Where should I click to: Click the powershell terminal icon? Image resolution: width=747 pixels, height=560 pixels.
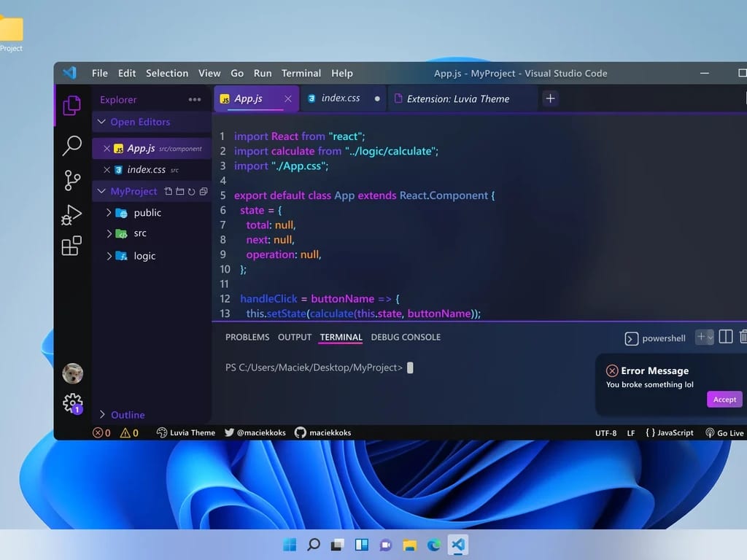[x=631, y=338]
